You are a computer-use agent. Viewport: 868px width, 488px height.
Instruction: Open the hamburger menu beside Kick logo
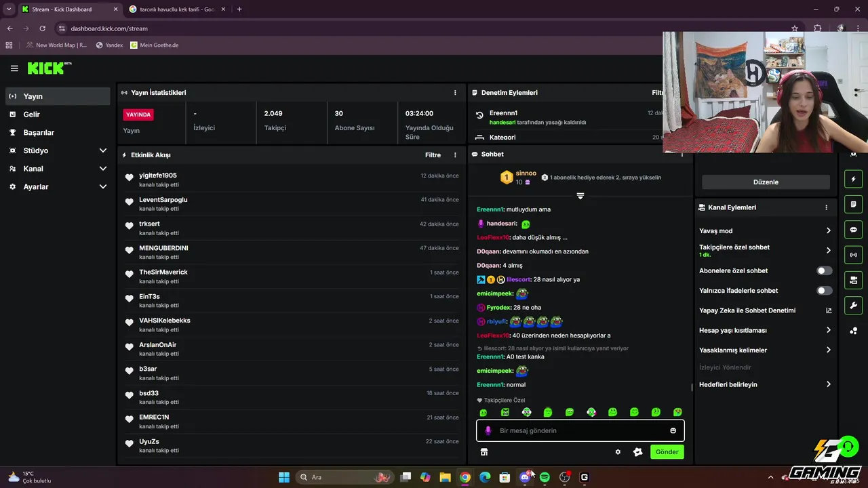[14, 68]
